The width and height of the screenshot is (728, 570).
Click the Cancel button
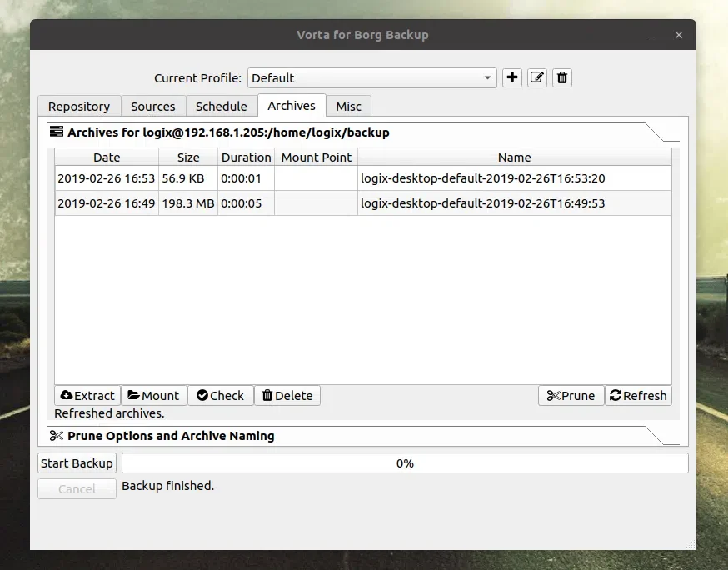point(76,488)
